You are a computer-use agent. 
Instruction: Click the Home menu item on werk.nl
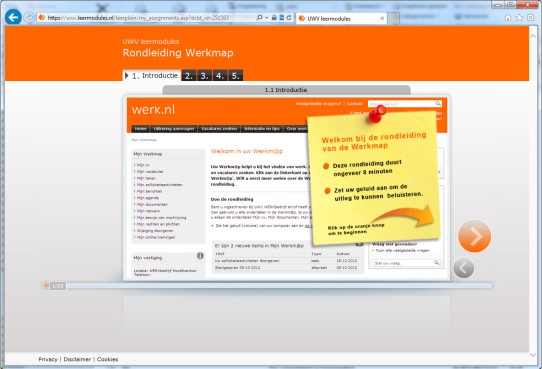tap(140, 129)
